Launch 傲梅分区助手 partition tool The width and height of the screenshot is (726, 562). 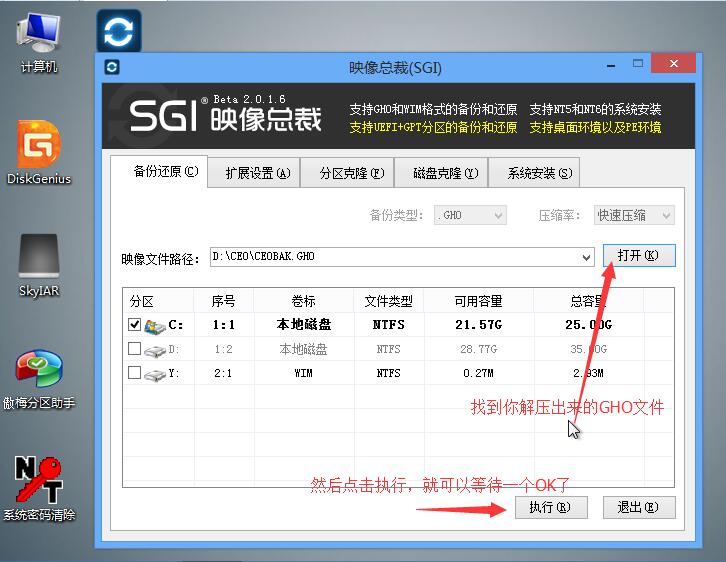(x=39, y=379)
